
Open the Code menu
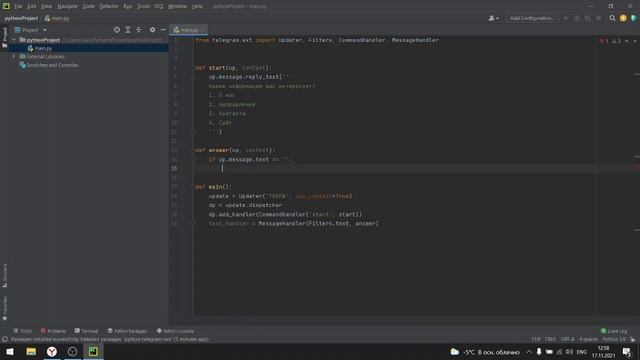click(89, 7)
